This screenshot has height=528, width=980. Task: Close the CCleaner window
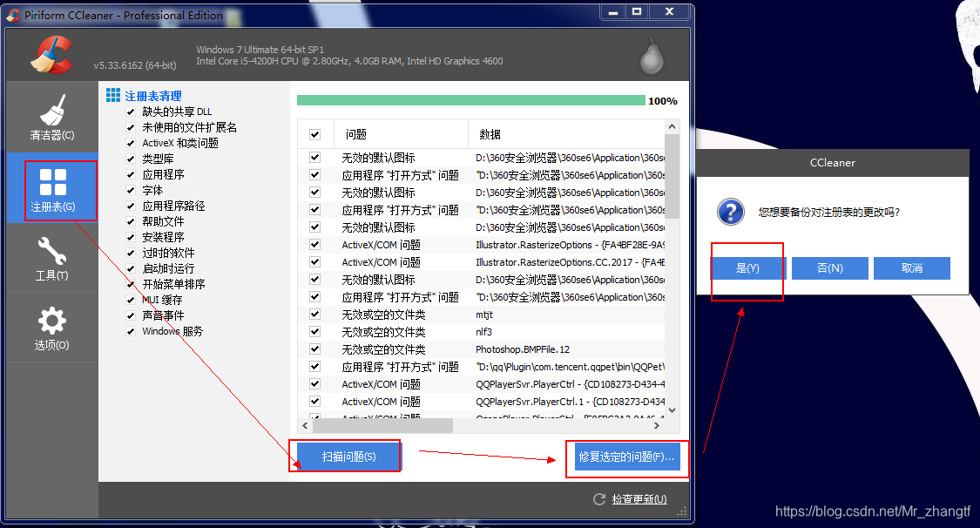coord(669,12)
